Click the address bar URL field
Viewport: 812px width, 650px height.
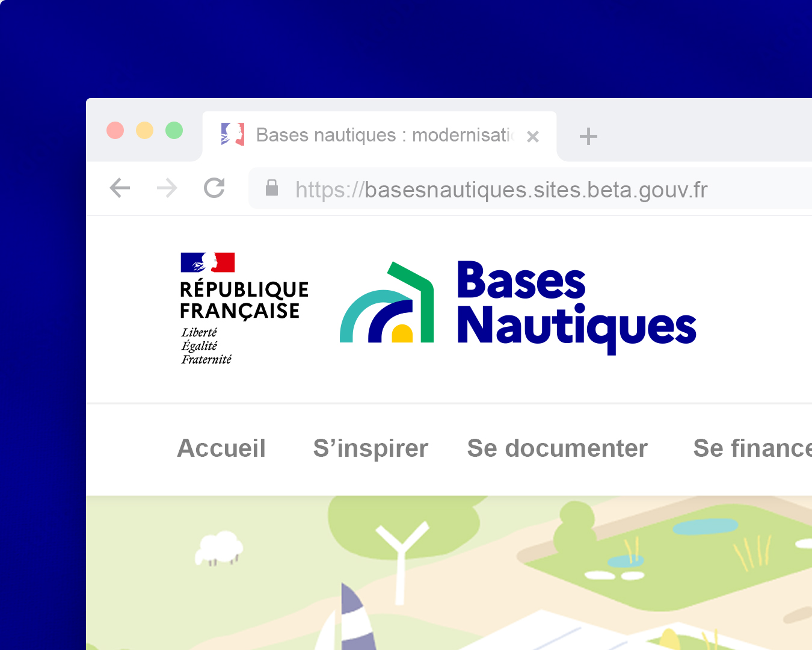pyautogui.click(x=531, y=188)
